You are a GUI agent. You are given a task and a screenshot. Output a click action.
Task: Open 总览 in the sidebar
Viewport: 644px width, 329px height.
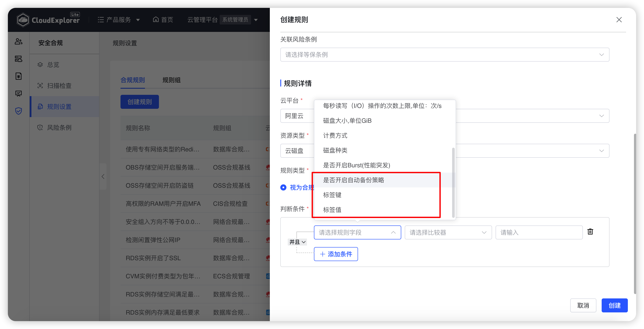(64, 64)
